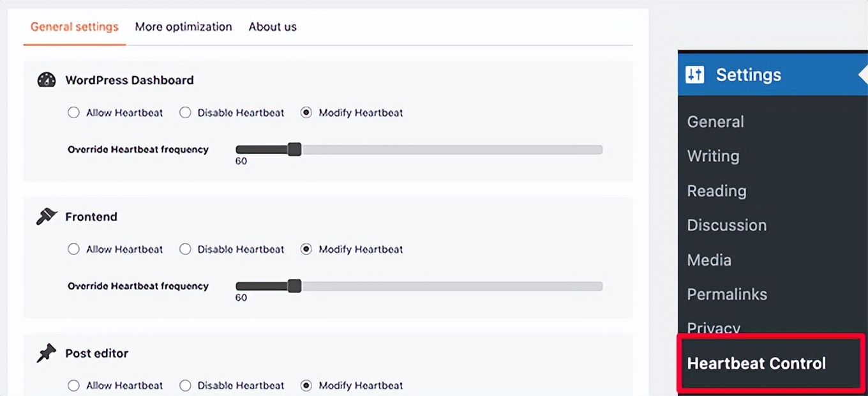Image resolution: width=868 pixels, height=396 pixels.
Task: Click the Frontend heartbeat frequency slider track
Action: point(447,286)
